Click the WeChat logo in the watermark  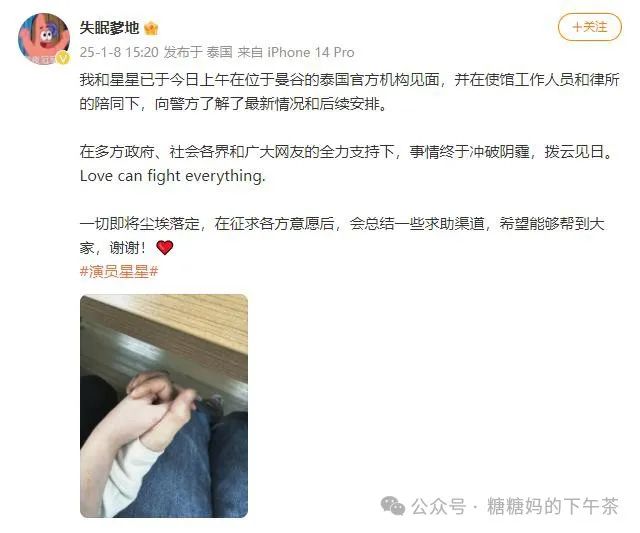pyautogui.click(x=393, y=506)
